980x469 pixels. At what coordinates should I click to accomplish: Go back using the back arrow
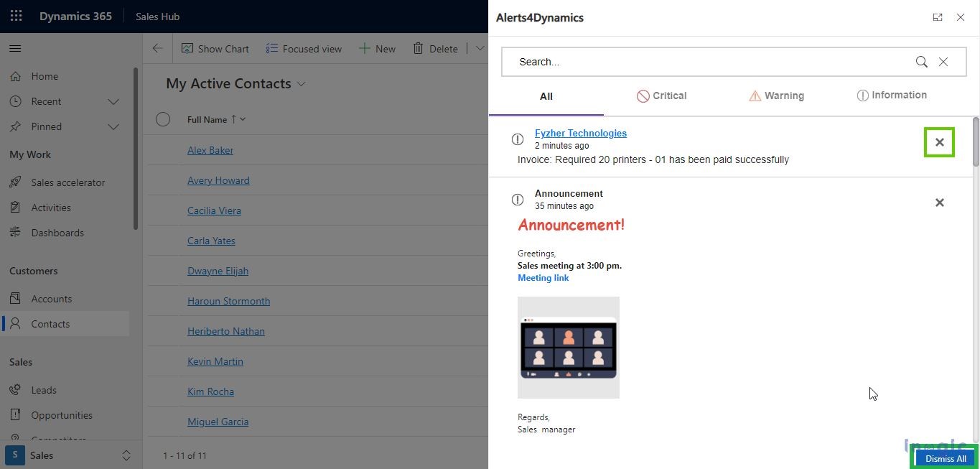157,49
